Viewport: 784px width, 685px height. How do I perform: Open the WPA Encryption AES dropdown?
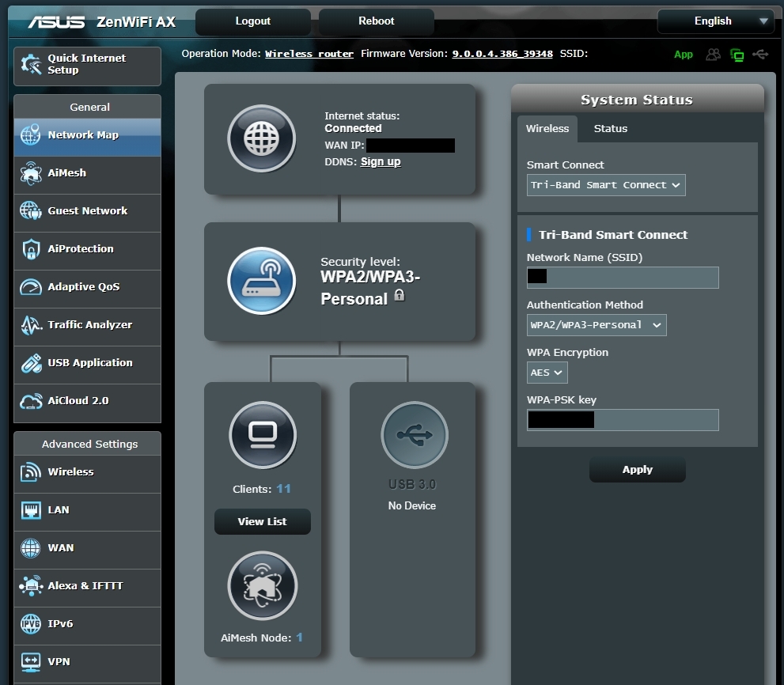pos(547,373)
